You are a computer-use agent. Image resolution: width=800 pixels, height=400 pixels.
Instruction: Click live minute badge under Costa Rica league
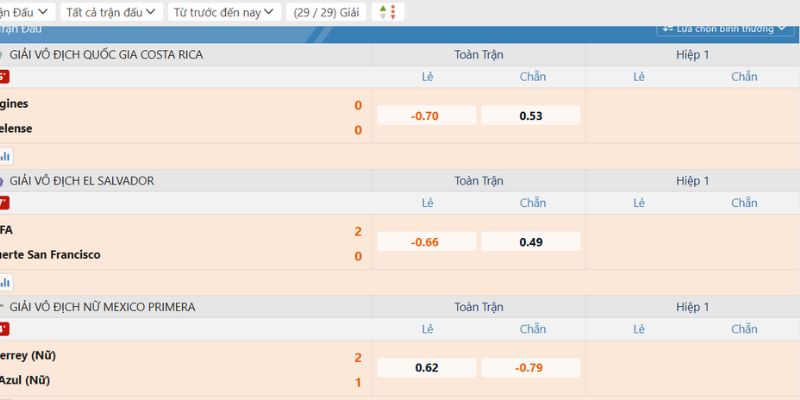[4, 77]
